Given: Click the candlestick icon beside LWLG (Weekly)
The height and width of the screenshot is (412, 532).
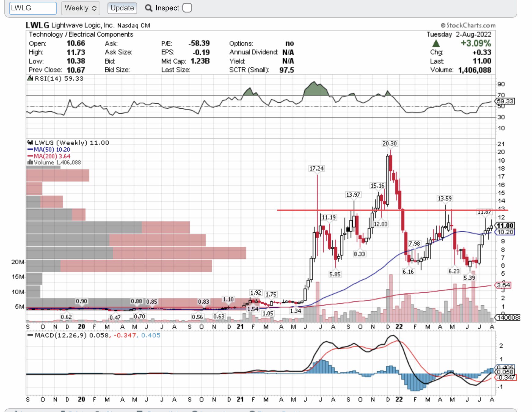Looking at the screenshot, I should 30,142.
